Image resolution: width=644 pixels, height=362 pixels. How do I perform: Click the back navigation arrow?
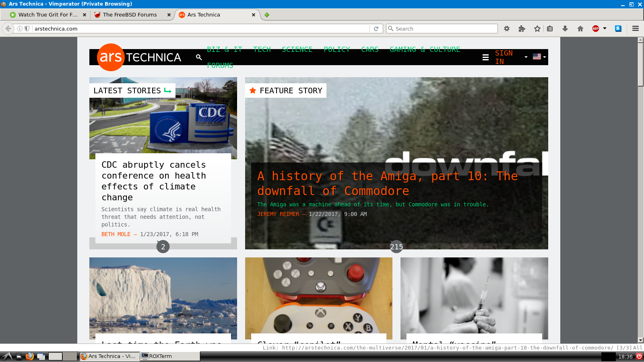(x=8, y=29)
